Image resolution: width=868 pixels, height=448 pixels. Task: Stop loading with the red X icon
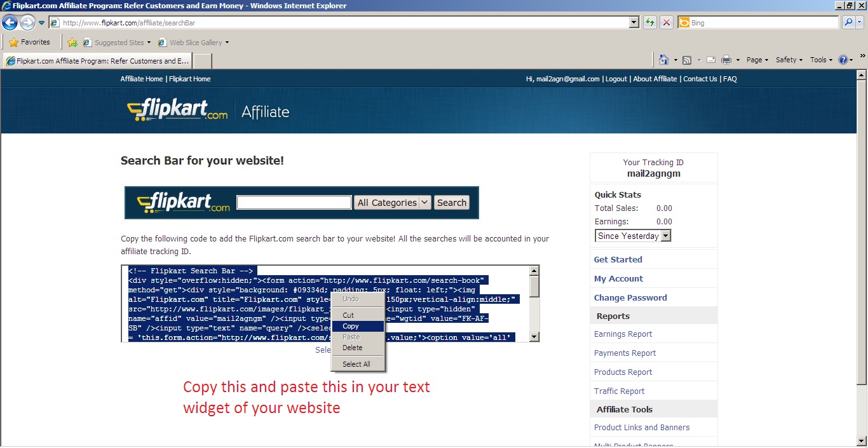tap(666, 23)
